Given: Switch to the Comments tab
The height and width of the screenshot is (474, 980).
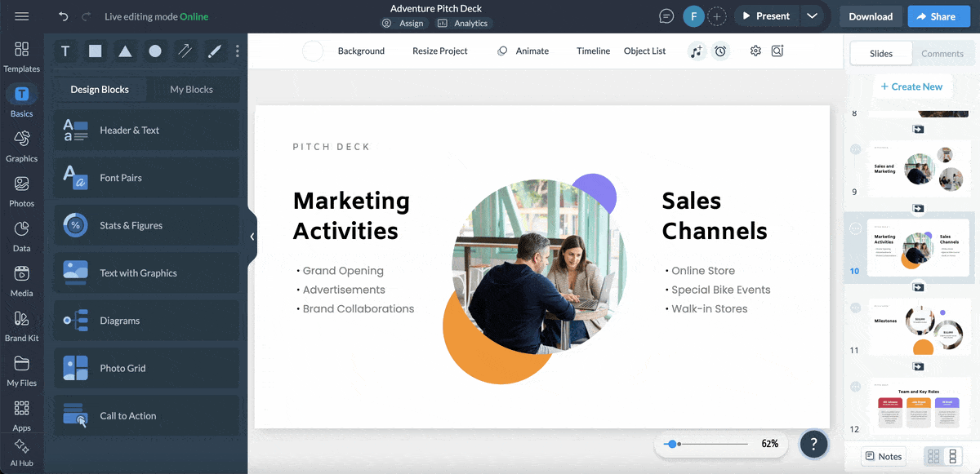Looking at the screenshot, I should pyautogui.click(x=942, y=54).
